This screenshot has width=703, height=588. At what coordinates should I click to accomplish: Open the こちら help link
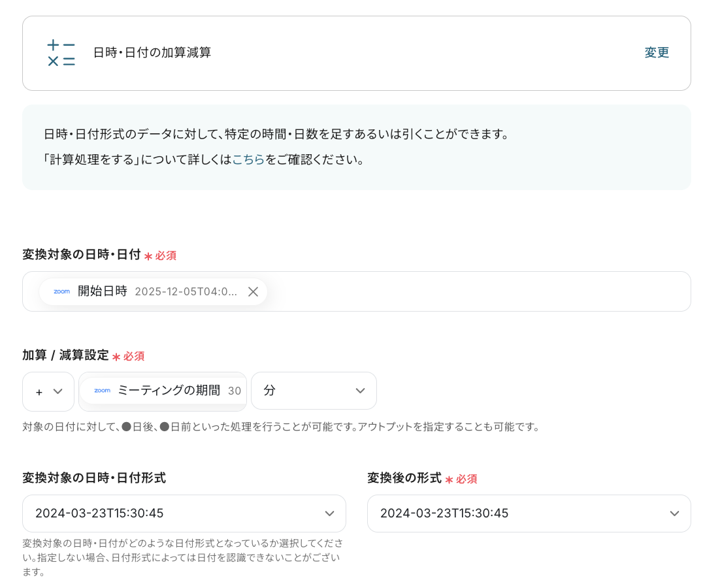(248, 159)
